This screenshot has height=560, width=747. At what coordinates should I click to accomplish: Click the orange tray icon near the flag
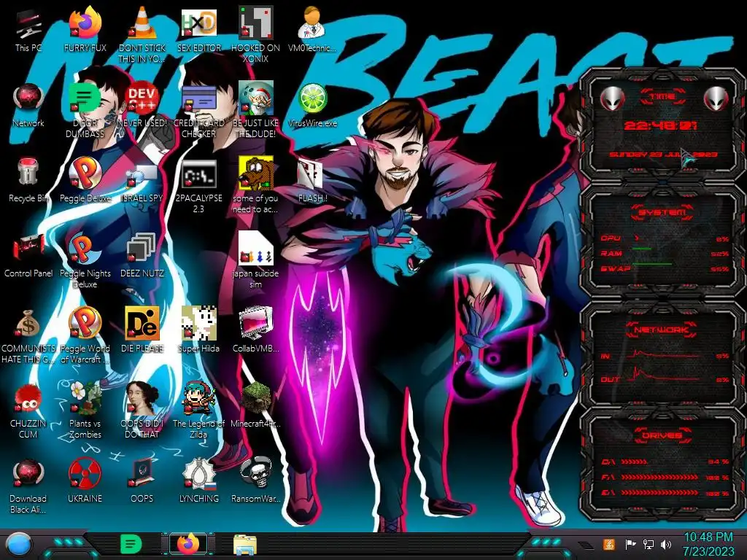pyautogui.click(x=609, y=544)
